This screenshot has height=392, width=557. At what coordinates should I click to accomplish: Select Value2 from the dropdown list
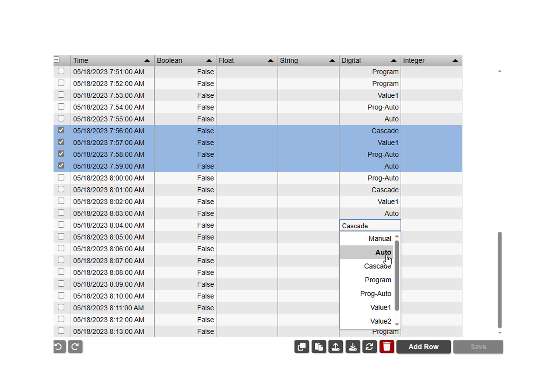pyautogui.click(x=367, y=321)
